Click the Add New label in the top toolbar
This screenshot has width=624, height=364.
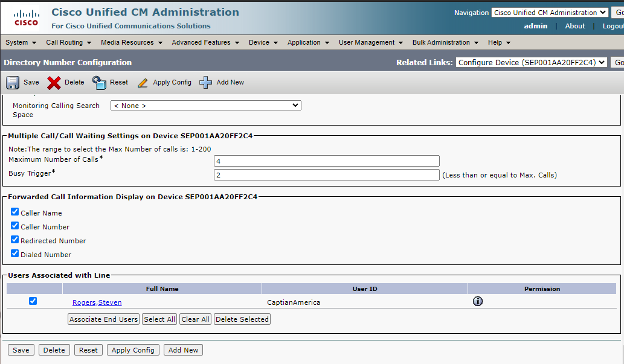tap(230, 82)
